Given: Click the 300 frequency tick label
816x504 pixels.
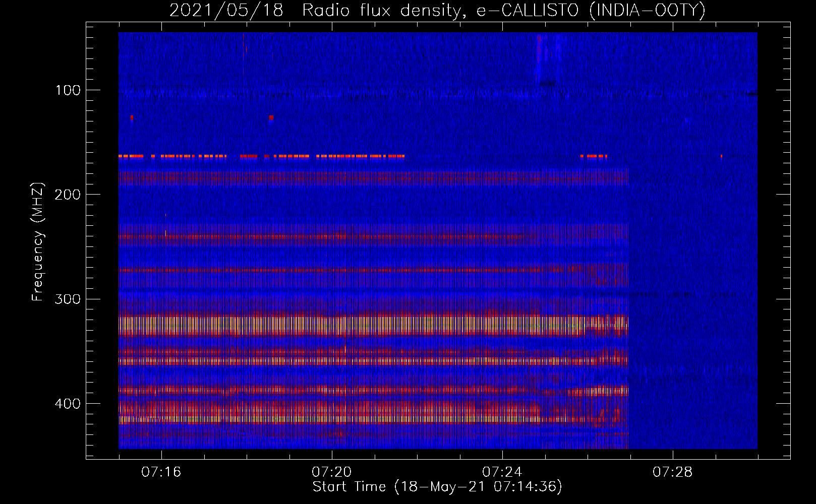Looking at the screenshot, I should (68, 299).
